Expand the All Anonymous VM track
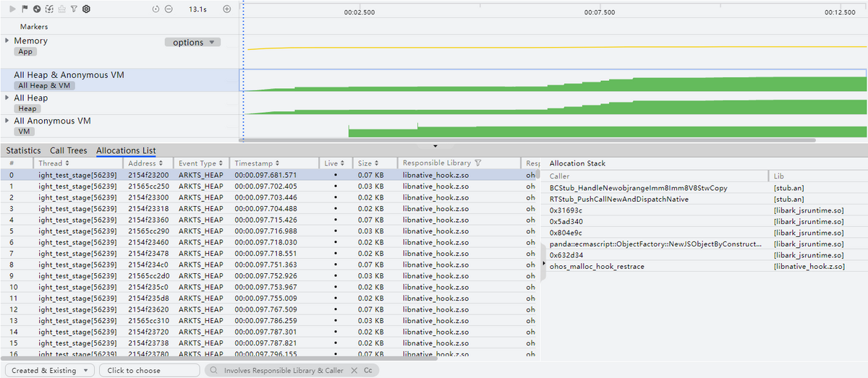The width and height of the screenshot is (868, 378). 7,121
